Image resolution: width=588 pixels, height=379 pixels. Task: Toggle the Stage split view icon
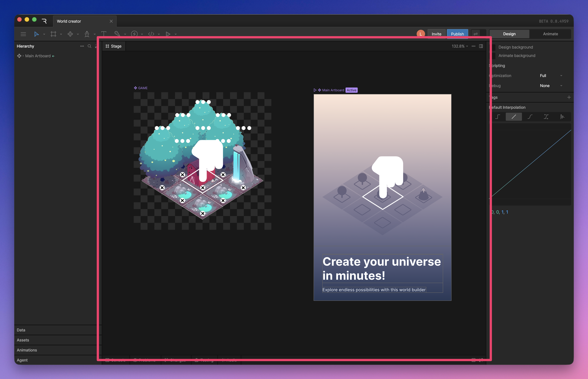coord(481,46)
